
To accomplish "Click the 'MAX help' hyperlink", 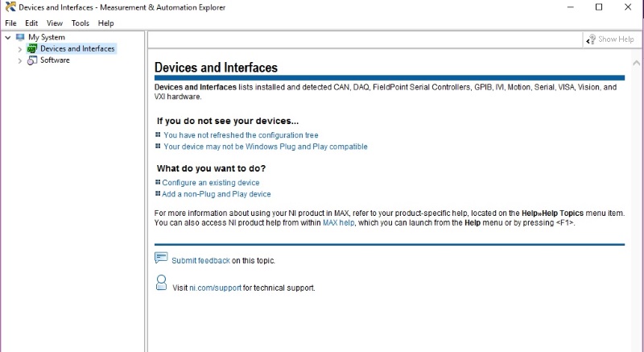I will (x=338, y=222).
